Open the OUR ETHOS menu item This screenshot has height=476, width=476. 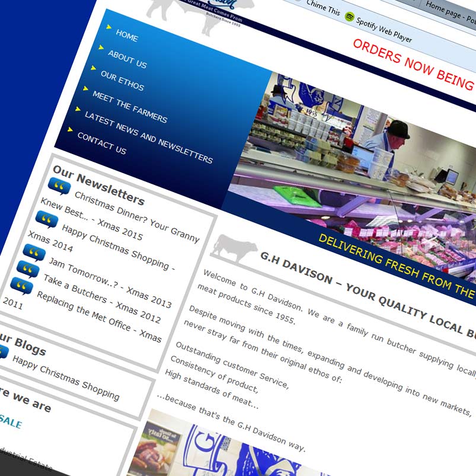(122, 81)
